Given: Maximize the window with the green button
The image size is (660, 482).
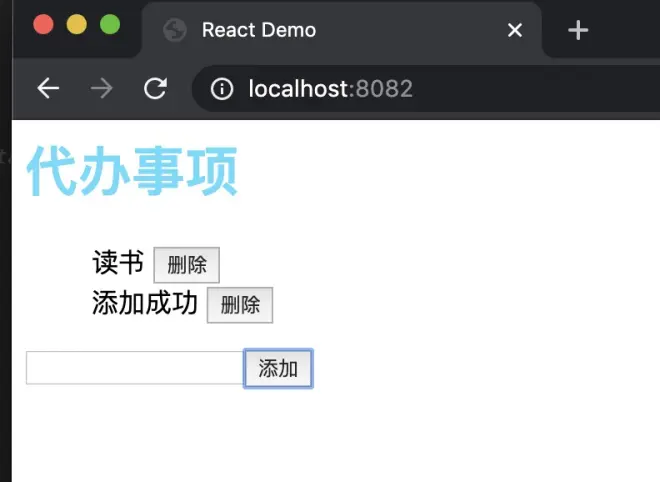Looking at the screenshot, I should (x=110, y=24).
